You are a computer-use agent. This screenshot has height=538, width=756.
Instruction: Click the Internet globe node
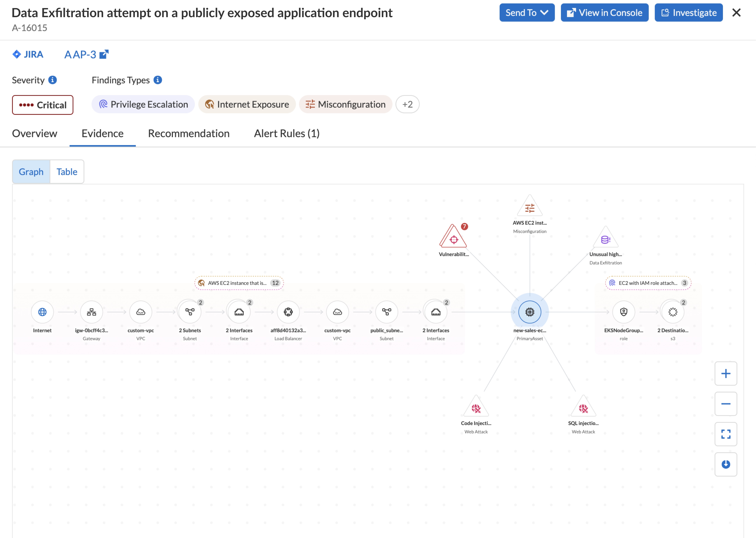(x=42, y=312)
